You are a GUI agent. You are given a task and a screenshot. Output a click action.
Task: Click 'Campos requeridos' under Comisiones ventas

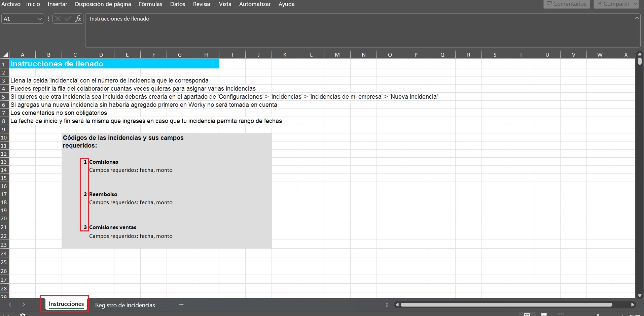(x=131, y=236)
